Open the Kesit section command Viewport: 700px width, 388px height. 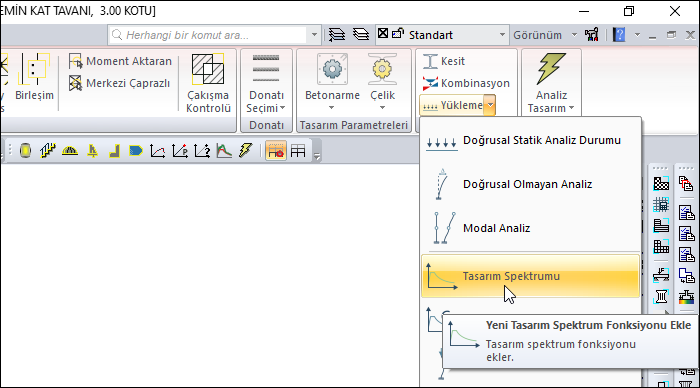[x=444, y=61]
